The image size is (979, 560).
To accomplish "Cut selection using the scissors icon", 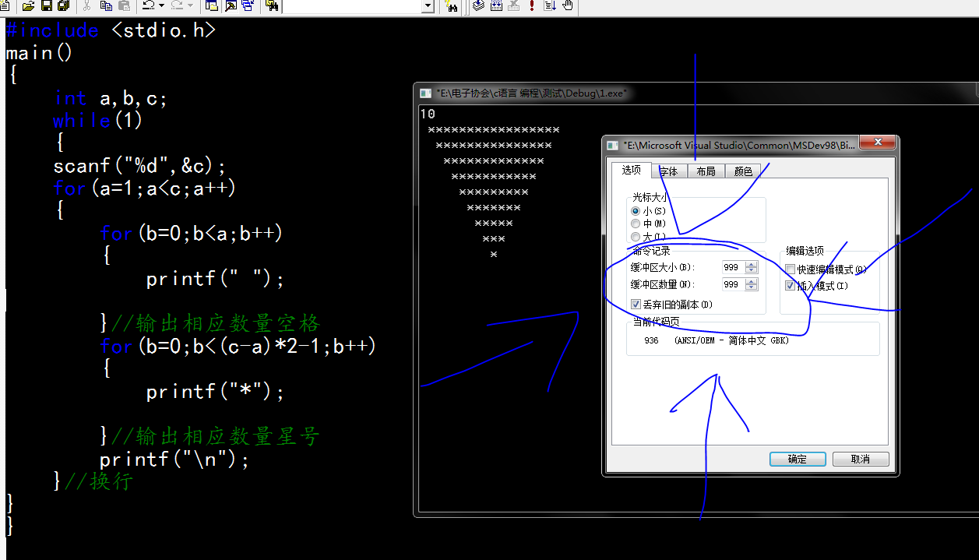I will click(86, 6).
